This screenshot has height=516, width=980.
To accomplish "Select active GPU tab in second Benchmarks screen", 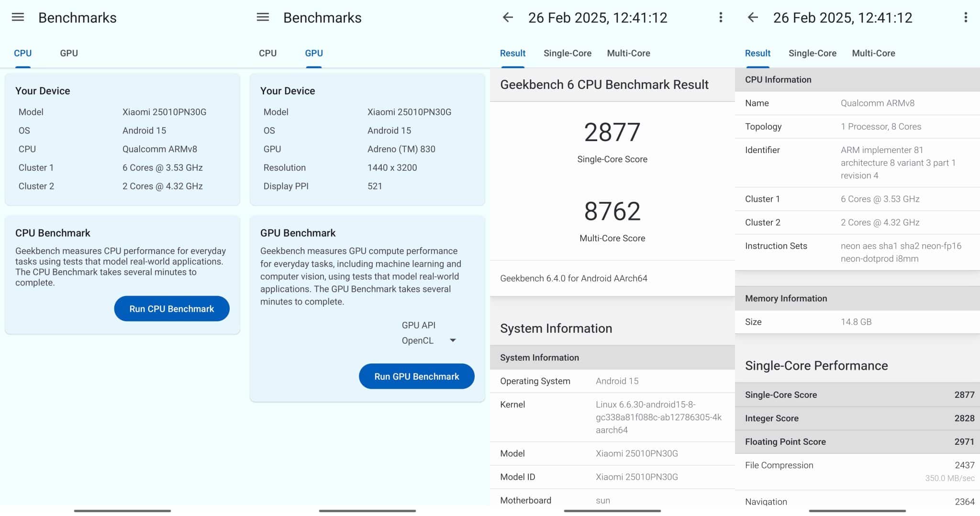I will point(314,53).
